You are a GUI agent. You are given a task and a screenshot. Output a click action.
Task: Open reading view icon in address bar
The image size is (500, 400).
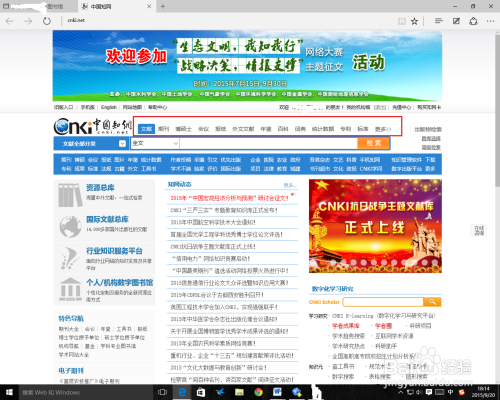point(402,21)
